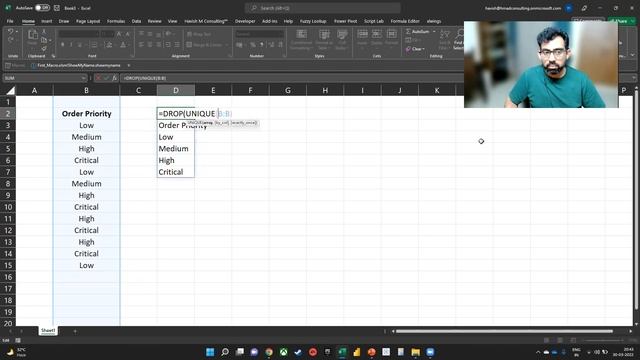Click the horizontal scrollbar
The width and height of the screenshot is (640, 360).
[x=504, y=331]
